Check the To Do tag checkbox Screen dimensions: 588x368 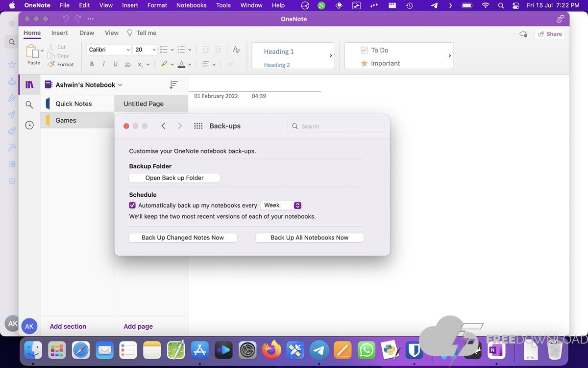pyautogui.click(x=364, y=50)
